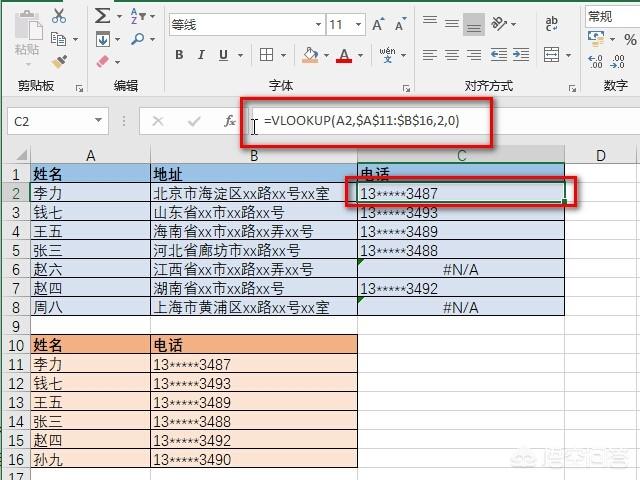Select cell containing 孙九
The width and height of the screenshot is (640, 480).
(90, 459)
